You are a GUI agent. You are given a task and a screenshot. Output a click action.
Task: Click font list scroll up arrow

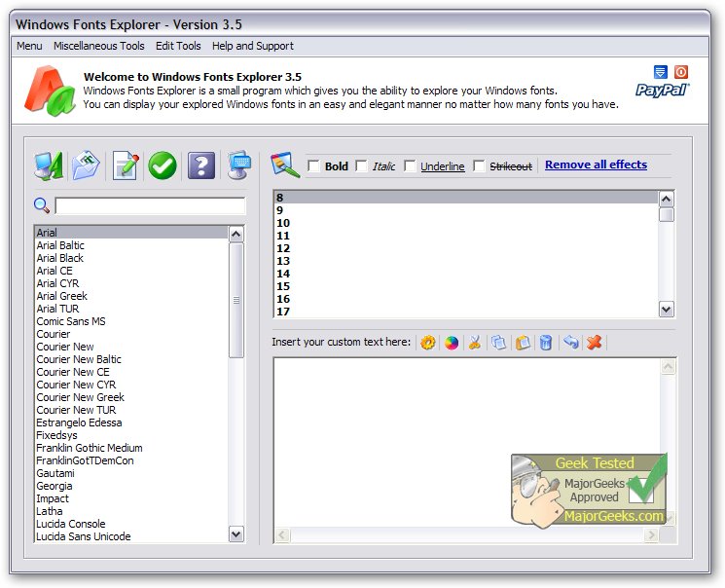coord(236,234)
